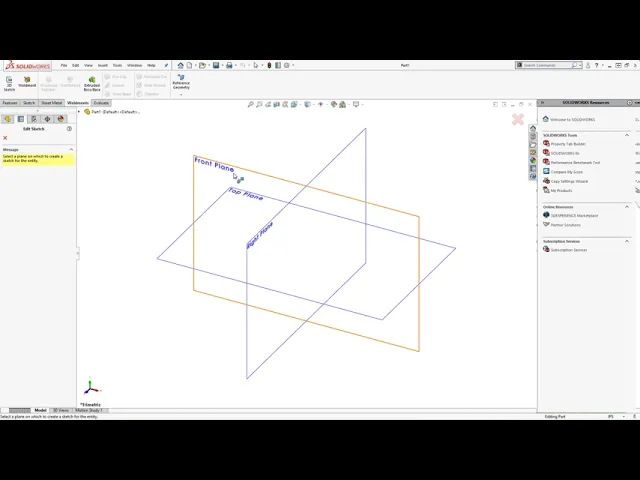The height and width of the screenshot is (480, 640).
Task: Open the Tools menu
Action: point(118,65)
